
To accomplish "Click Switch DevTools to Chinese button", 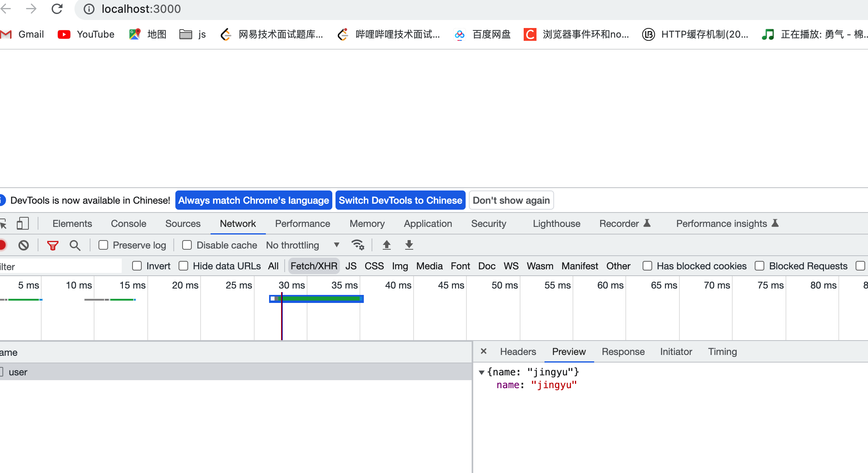I will pos(400,200).
